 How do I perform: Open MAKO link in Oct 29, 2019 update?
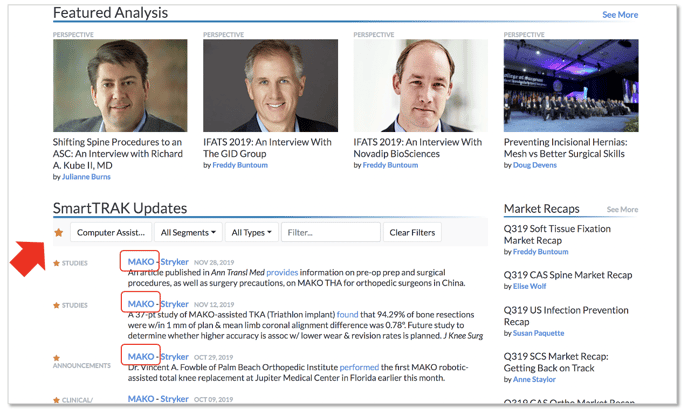(141, 356)
